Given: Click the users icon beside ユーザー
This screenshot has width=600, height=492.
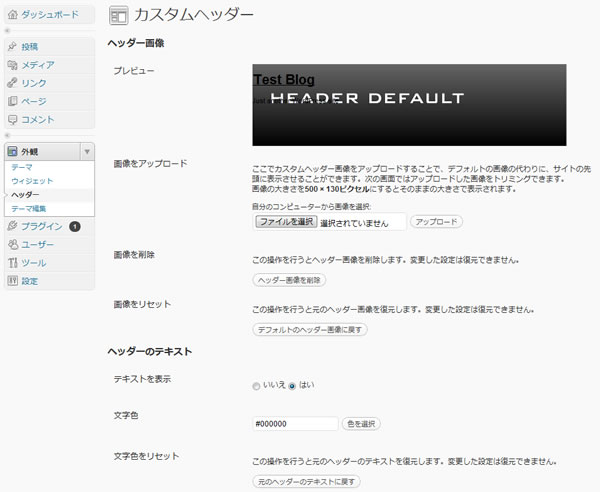Looking at the screenshot, I should pyautogui.click(x=12, y=244).
